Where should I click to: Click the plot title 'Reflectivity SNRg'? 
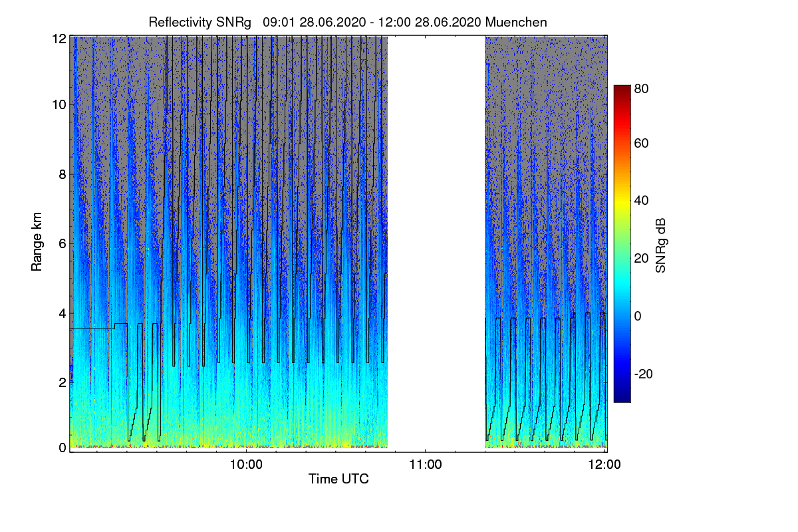(199, 22)
